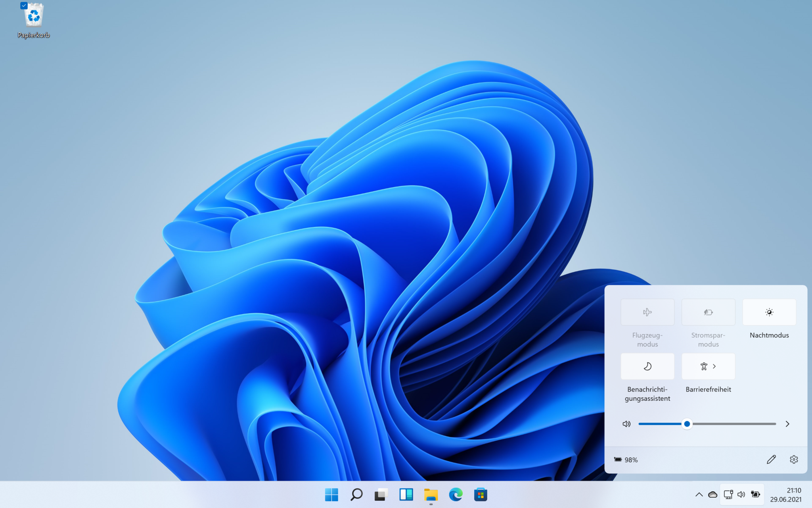Select the Microsoft Edge icon in the taskbar
The width and height of the screenshot is (812, 508).
point(456,495)
